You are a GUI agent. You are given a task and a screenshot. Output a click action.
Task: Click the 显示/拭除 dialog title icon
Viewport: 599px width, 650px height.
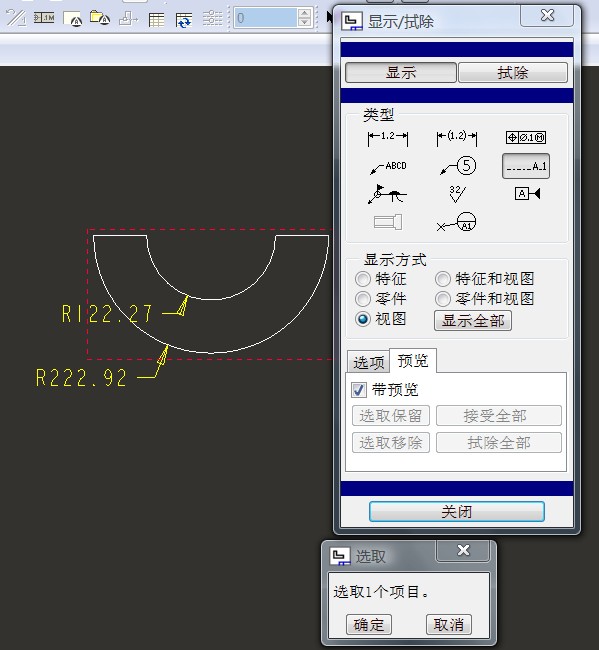coord(352,21)
